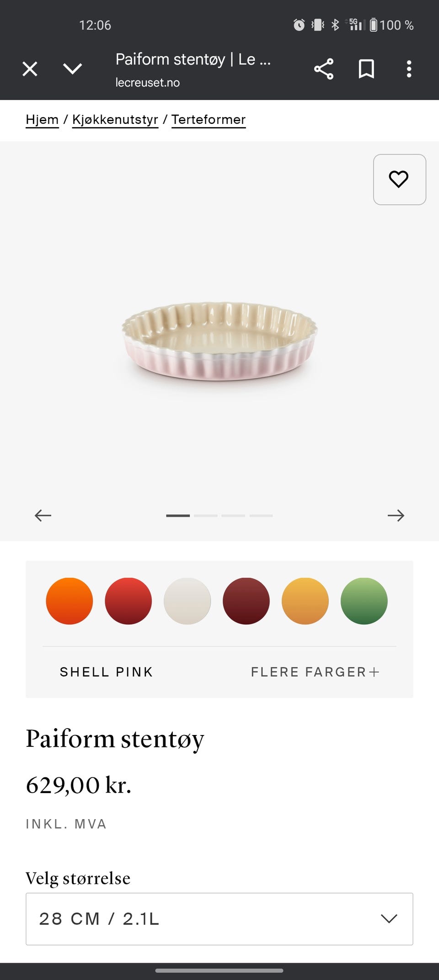Image resolution: width=439 pixels, height=980 pixels.
Task: Show next product image
Action: point(396,515)
